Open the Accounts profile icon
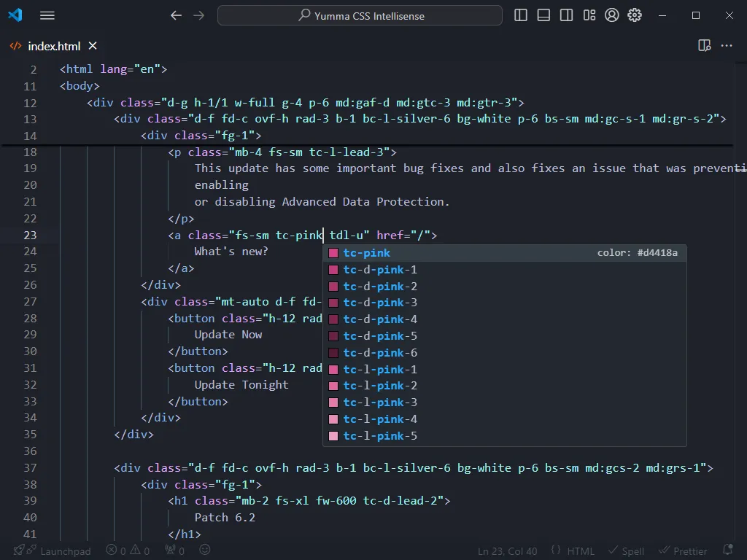This screenshot has width=747, height=560. coord(612,15)
